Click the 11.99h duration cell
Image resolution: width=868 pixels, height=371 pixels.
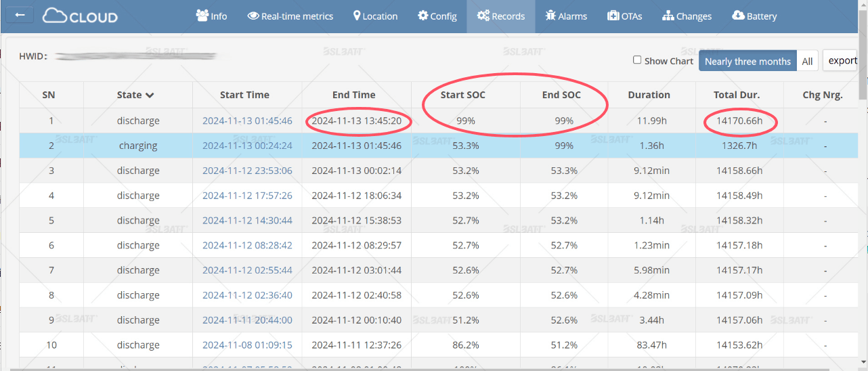(x=651, y=121)
